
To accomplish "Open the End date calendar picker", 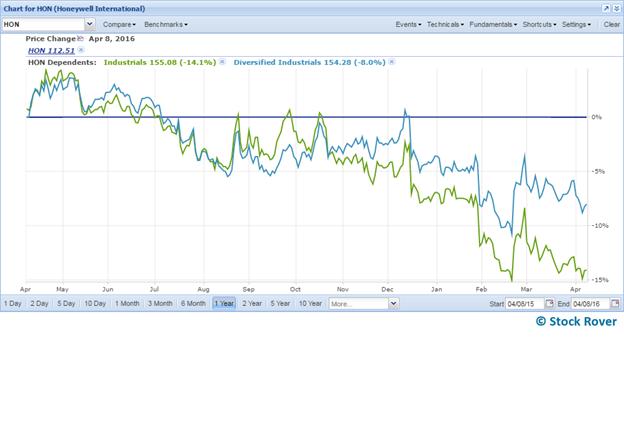I will 615,304.
